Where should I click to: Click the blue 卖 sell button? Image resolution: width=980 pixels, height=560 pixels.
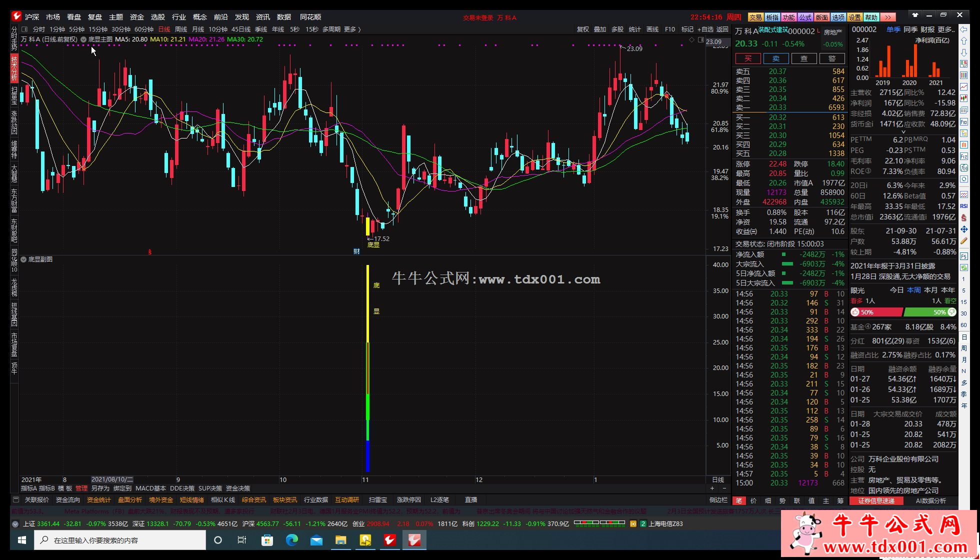point(776,58)
